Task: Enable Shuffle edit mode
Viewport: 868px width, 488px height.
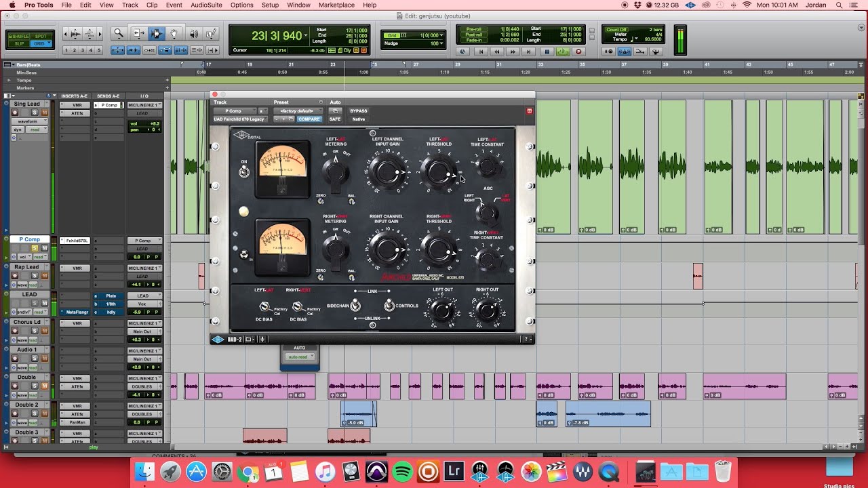Action: pyautogui.click(x=20, y=36)
